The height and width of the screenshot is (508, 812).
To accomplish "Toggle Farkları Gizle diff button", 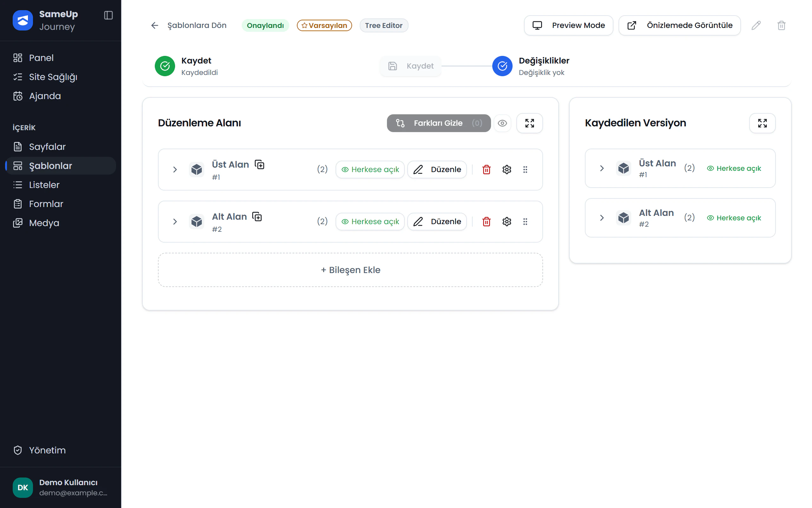I will (439, 123).
